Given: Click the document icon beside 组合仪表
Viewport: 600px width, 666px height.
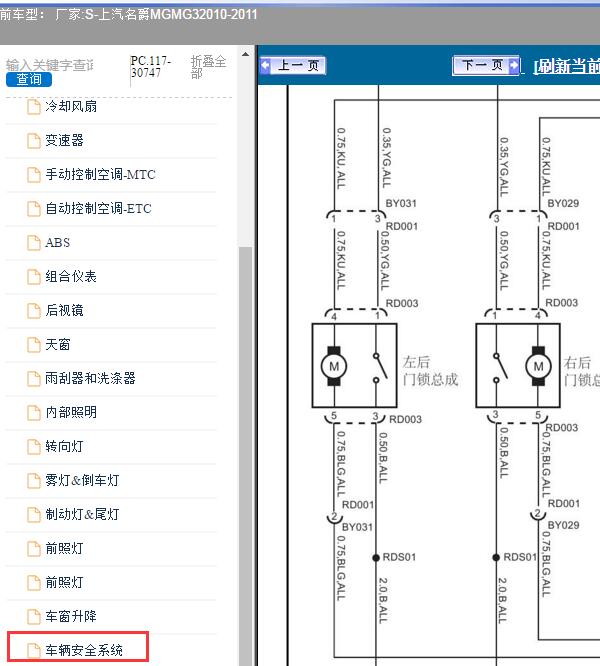Looking at the screenshot, I should pos(34,277).
